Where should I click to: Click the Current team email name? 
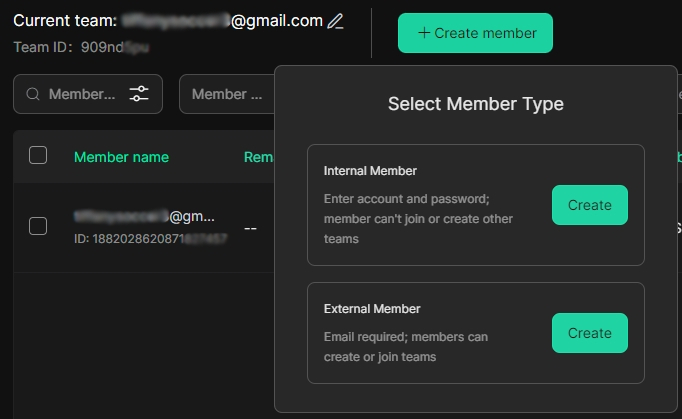[222, 21]
